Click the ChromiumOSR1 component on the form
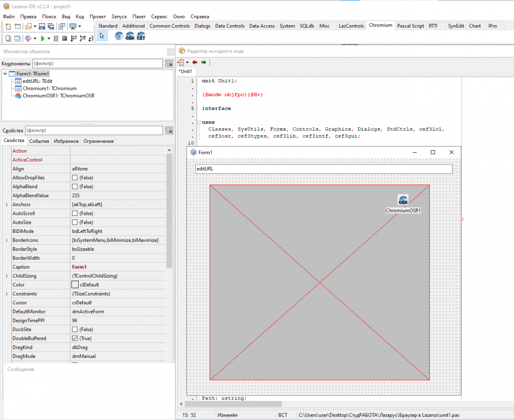Image resolution: width=514 pixels, height=420 pixels. [403, 201]
